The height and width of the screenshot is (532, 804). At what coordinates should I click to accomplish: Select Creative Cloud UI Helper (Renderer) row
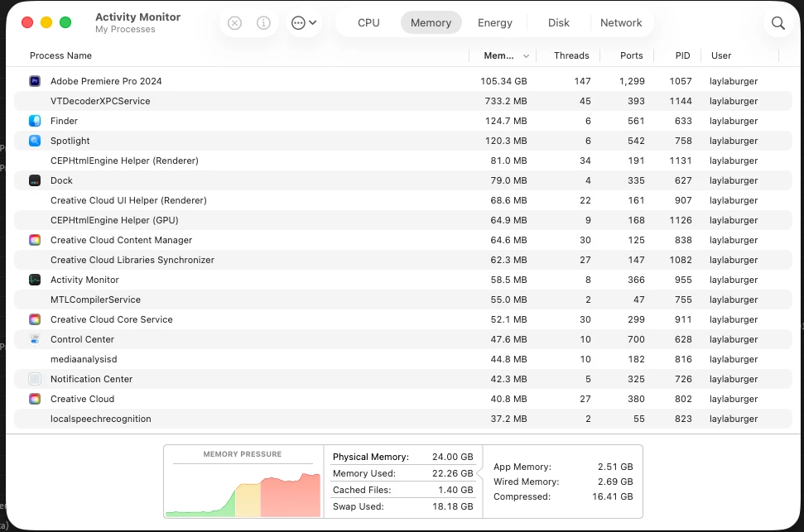tap(402, 200)
